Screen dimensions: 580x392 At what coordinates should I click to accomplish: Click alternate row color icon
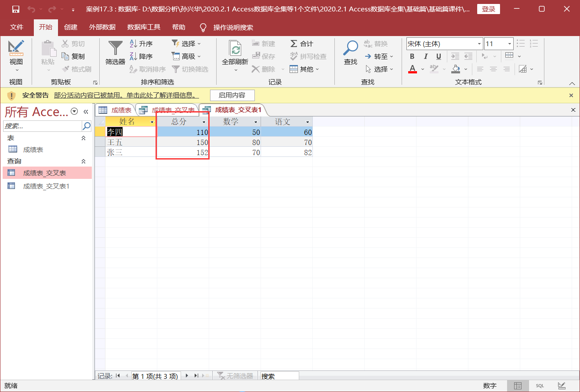coord(522,69)
